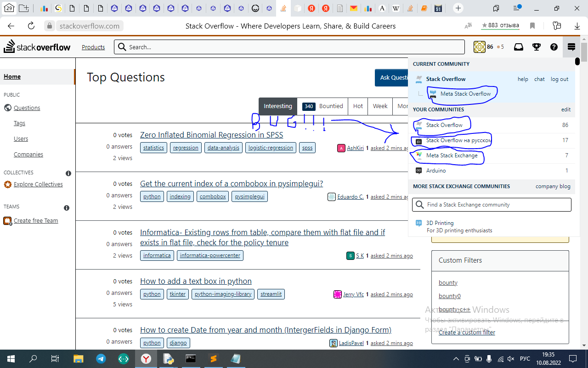
Task: Click the Ask Question button
Action: tap(391, 78)
